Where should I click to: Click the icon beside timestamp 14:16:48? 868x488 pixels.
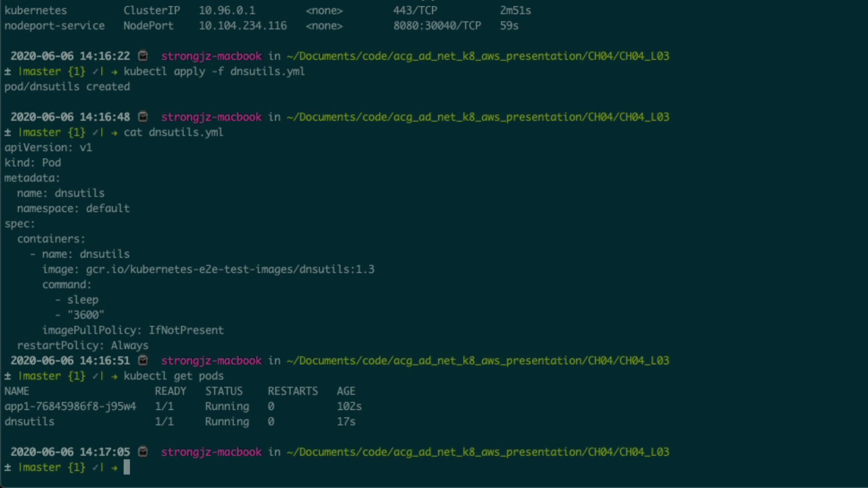(143, 117)
